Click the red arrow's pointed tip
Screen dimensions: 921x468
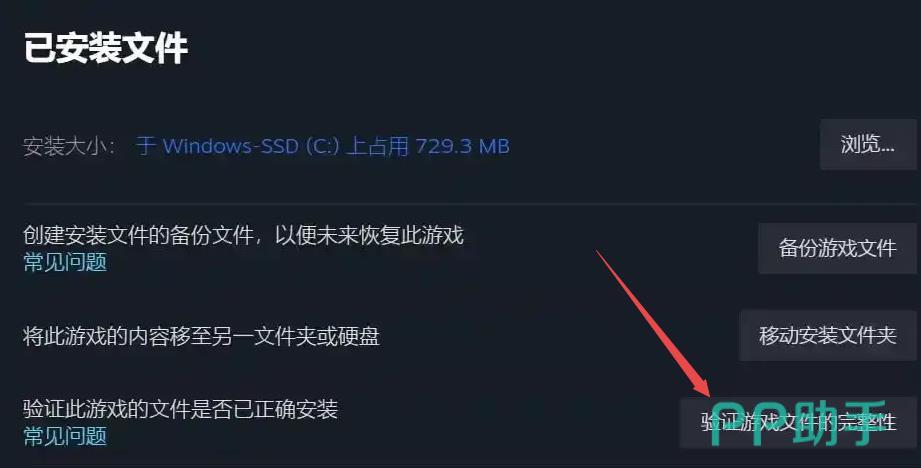click(x=708, y=395)
